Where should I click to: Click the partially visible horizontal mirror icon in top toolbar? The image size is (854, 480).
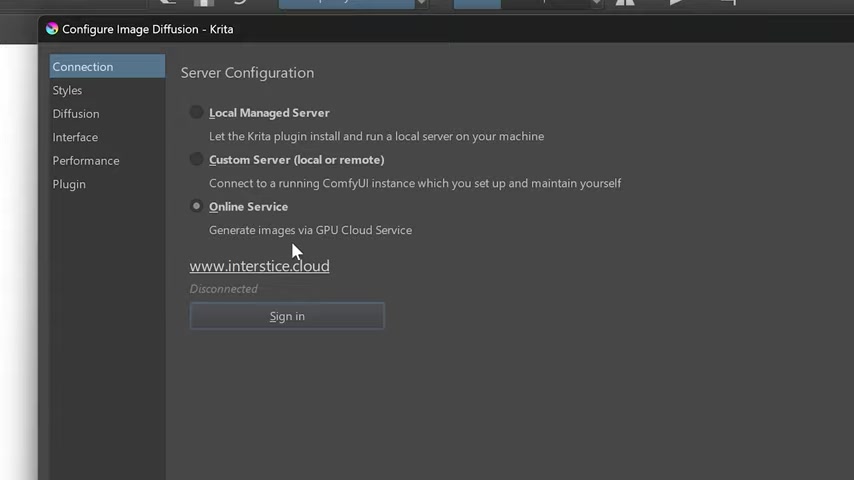(x=625, y=3)
